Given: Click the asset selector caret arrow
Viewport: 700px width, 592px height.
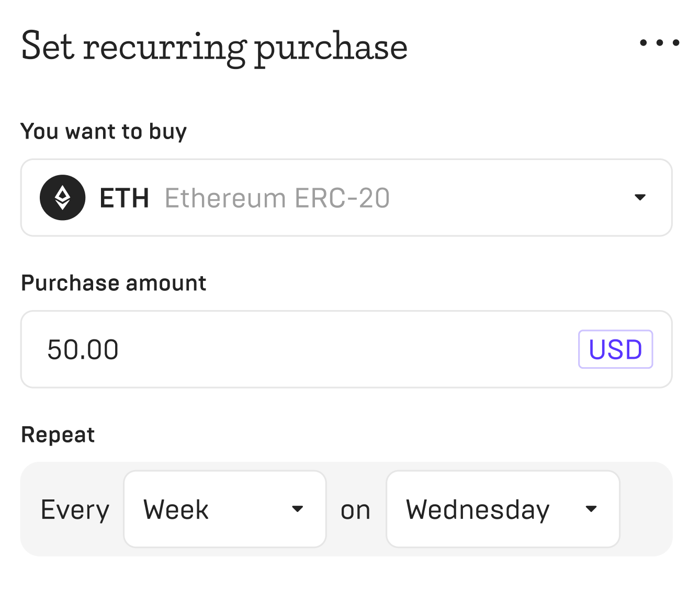Looking at the screenshot, I should click(x=639, y=197).
